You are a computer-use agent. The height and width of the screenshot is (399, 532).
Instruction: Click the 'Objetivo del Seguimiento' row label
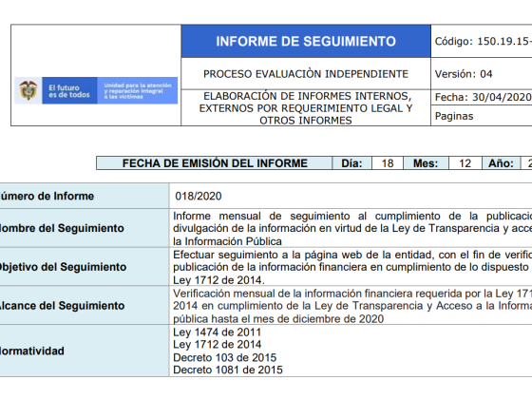click(63, 267)
